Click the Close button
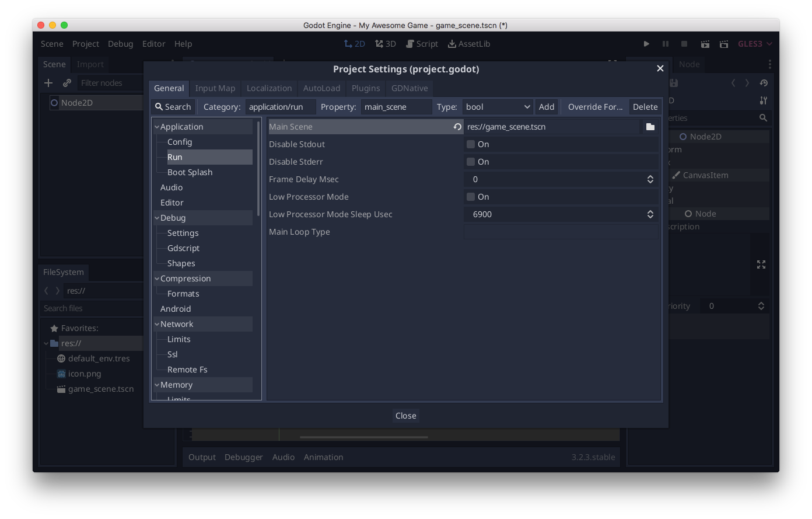 tap(406, 416)
